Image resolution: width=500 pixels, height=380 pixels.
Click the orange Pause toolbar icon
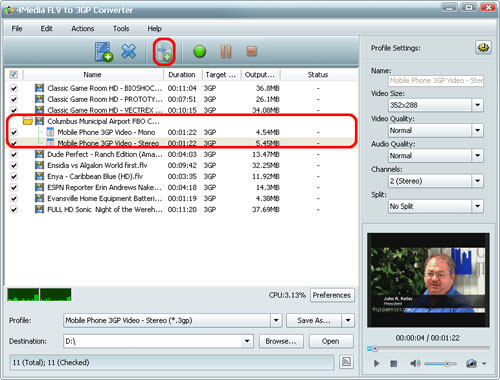coord(226,51)
